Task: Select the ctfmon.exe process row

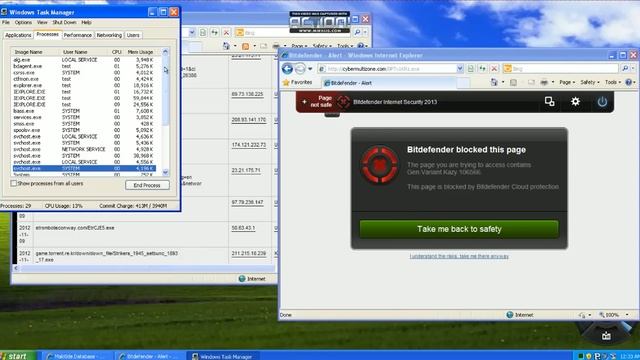Action: pos(84,79)
